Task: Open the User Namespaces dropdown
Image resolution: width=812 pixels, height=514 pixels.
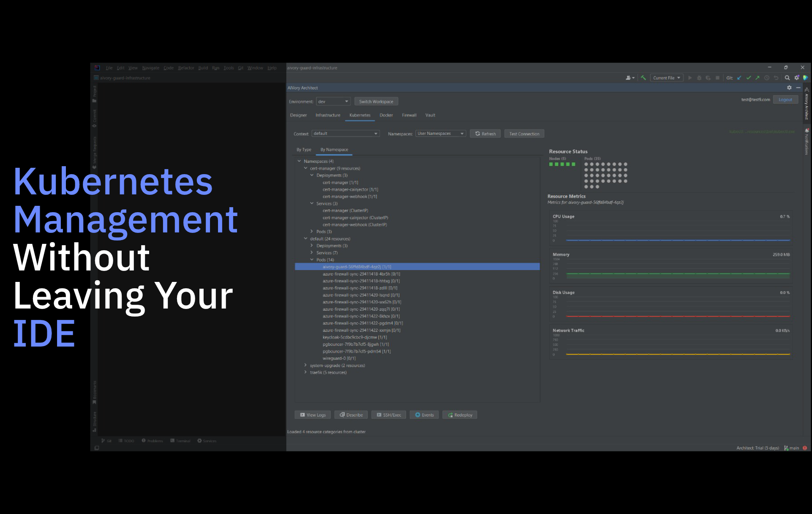Action: [440, 134]
